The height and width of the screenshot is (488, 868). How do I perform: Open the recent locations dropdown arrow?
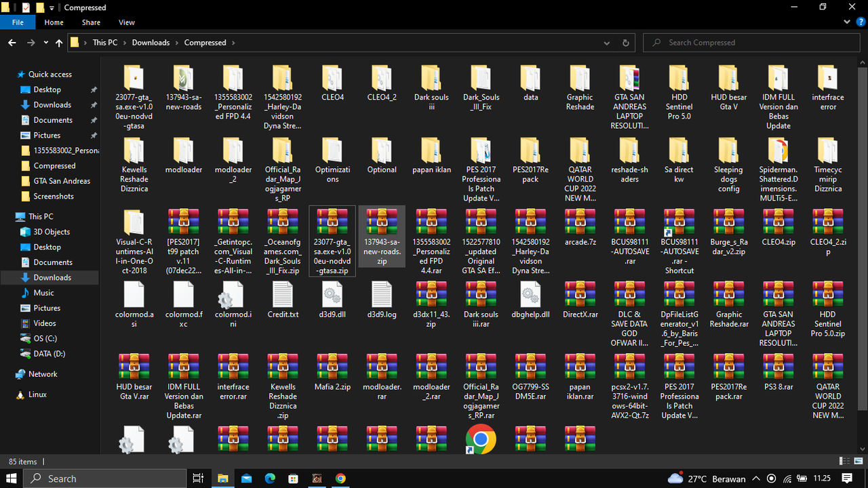tap(46, 43)
